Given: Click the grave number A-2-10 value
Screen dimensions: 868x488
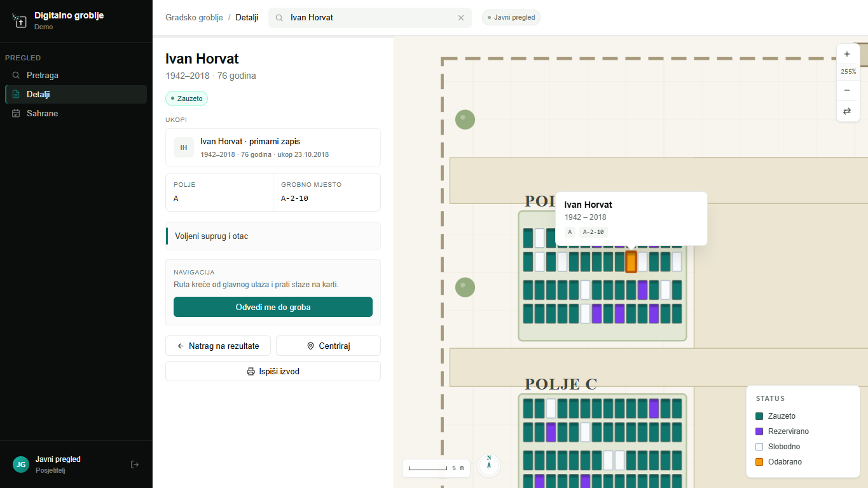Looking at the screenshot, I should click(x=294, y=198).
